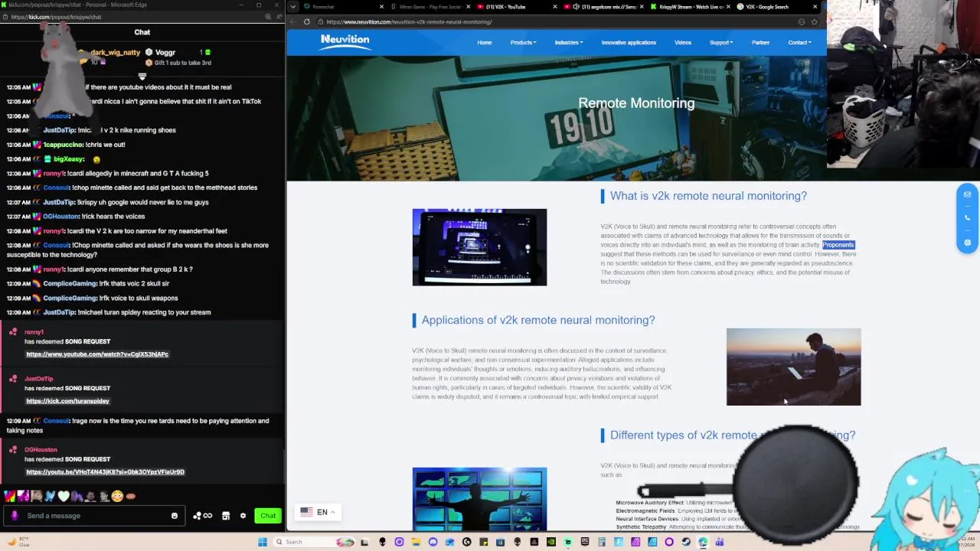Click username ronny1 in song request
This screenshot has height=551, width=980.
34,332
